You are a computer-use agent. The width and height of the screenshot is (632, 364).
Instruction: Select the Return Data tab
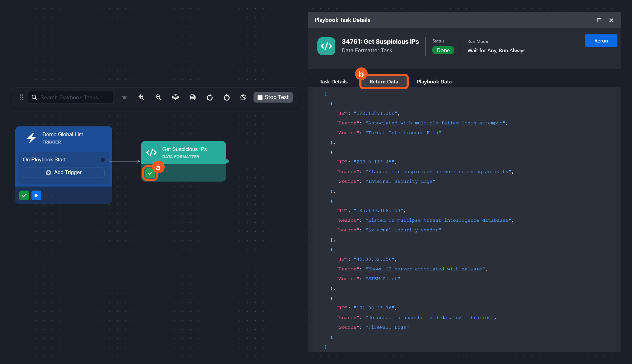[384, 82]
